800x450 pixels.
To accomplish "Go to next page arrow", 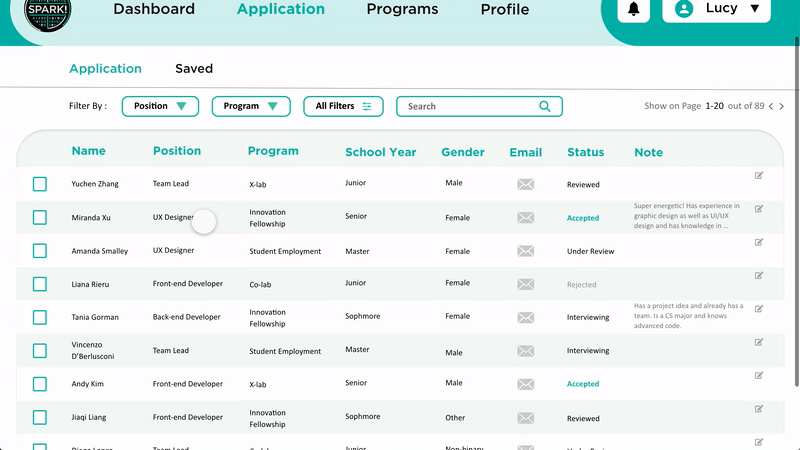I will coord(781,106).
